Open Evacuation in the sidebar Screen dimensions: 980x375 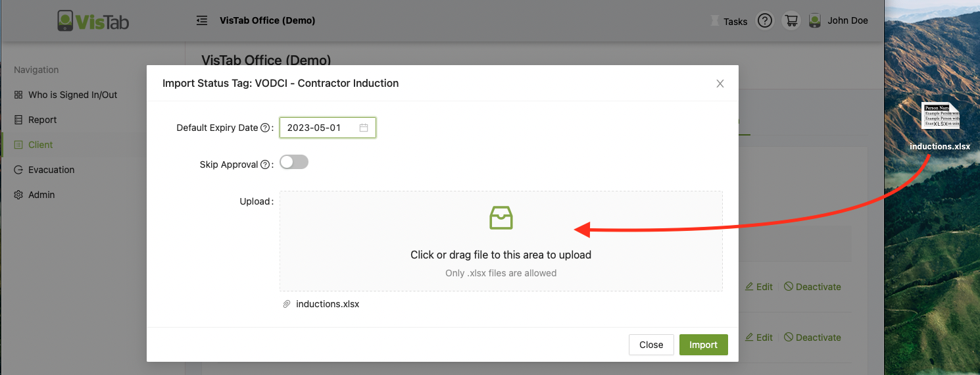51,170
